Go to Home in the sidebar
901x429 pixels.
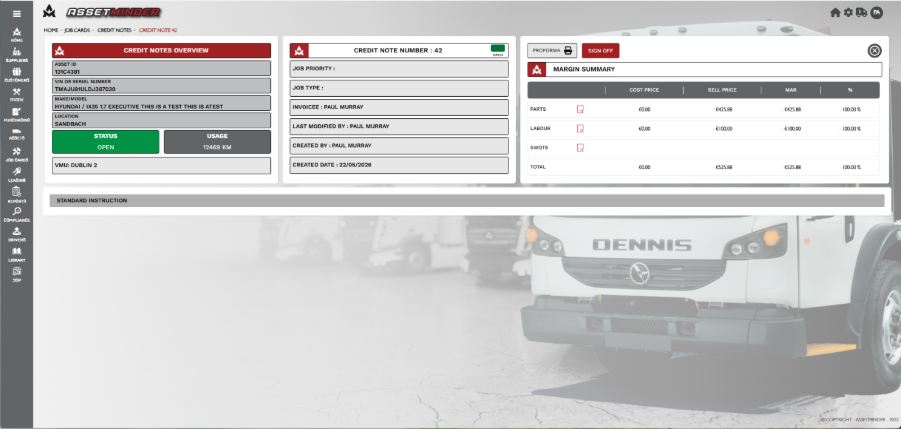coord(17,34)
